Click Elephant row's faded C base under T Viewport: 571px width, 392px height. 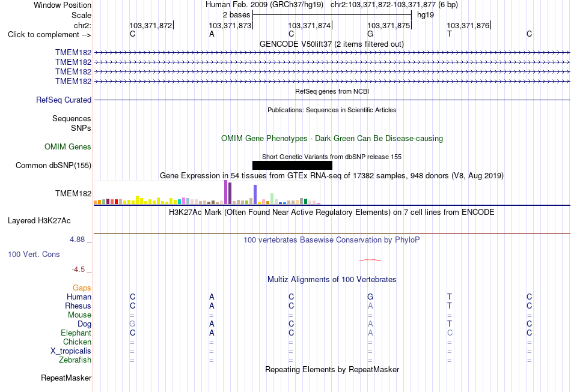(450, 333)
